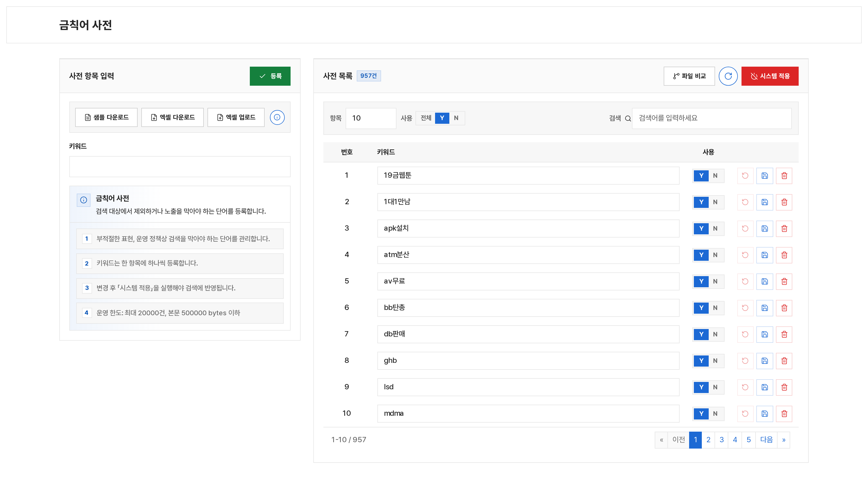Go to page 5

(x=748, y=440)
